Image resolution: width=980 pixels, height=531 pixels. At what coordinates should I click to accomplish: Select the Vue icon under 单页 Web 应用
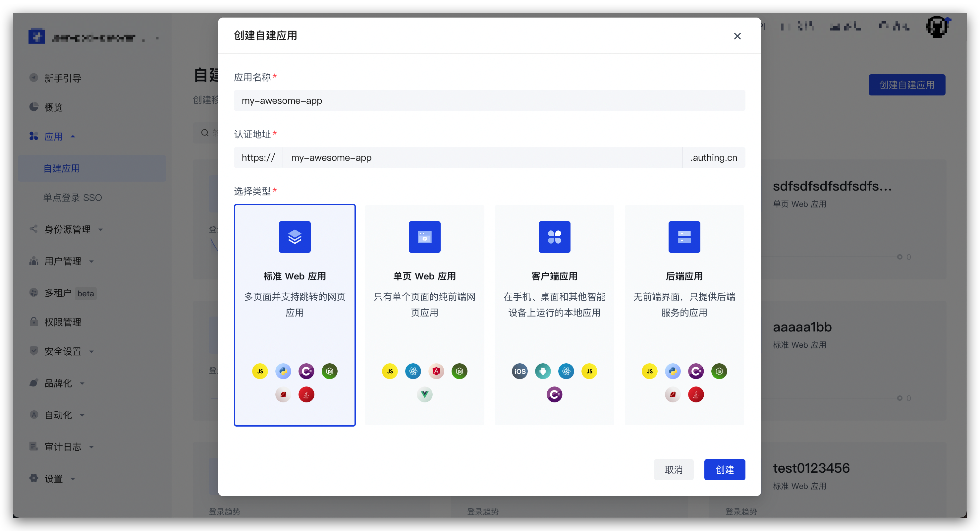(424, 394)
